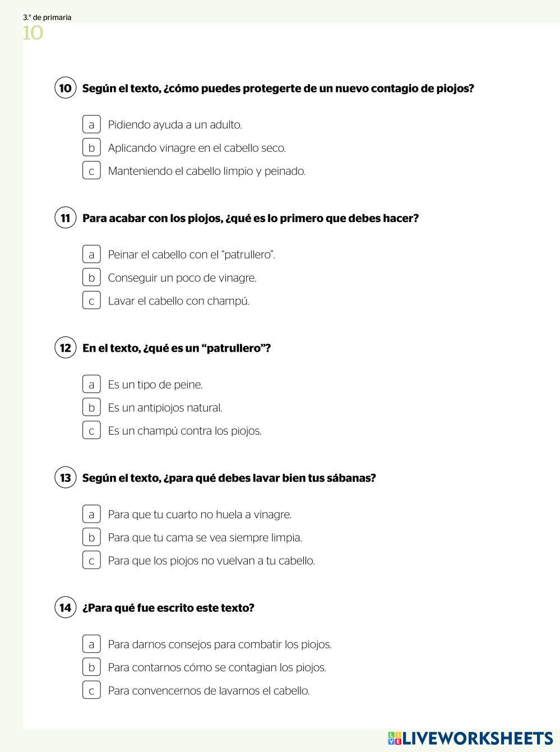Choose option b 'Conseguir un poco de vinagre'
The width and height of the screenshot is (560, 752).
click(91, 278)
